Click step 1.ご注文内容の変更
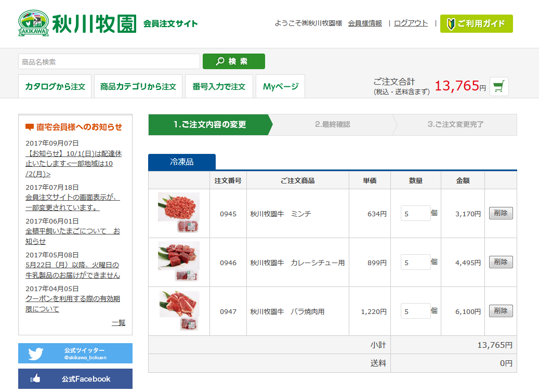Screen dimensions: 539x392 [210, 124]
